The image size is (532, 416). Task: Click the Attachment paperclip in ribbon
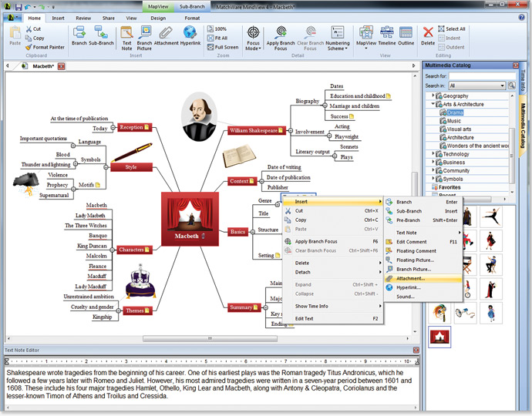tap(166, 35)
